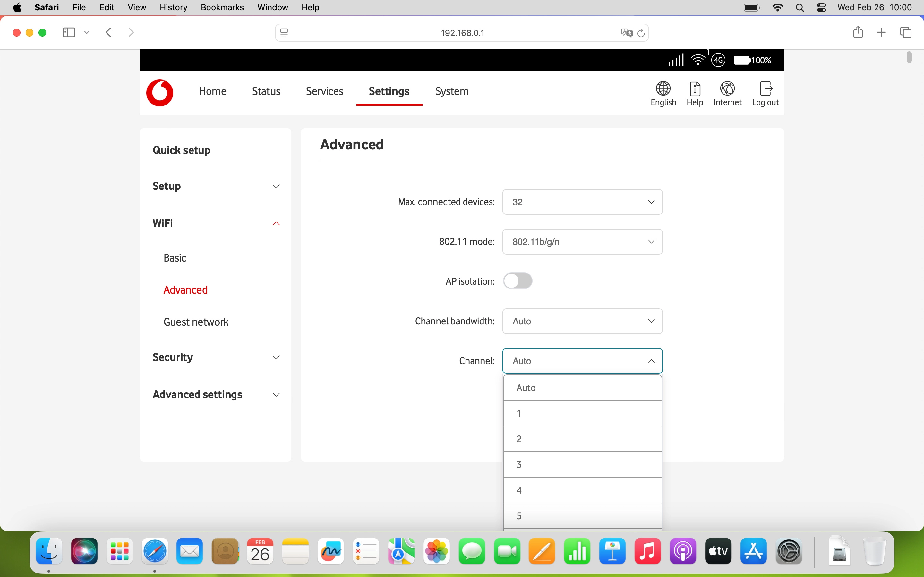Click the Help icon
This screenshot has height=577, width=924.
click(695, 88)
